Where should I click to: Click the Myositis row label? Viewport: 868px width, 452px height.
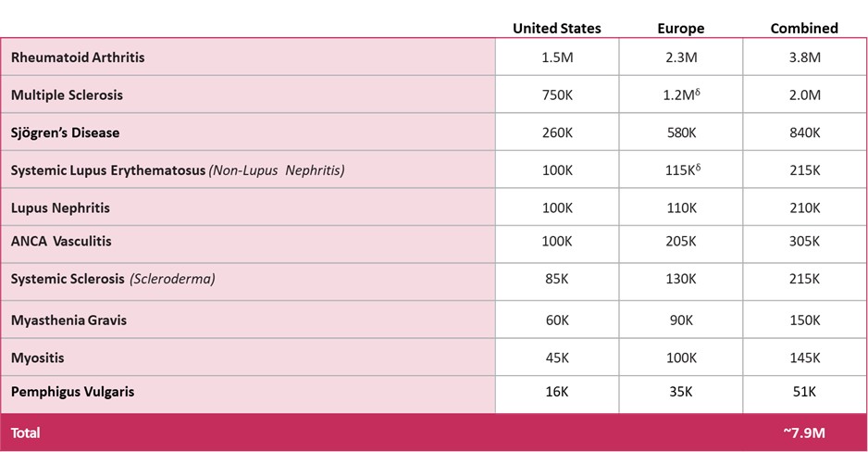38,358
